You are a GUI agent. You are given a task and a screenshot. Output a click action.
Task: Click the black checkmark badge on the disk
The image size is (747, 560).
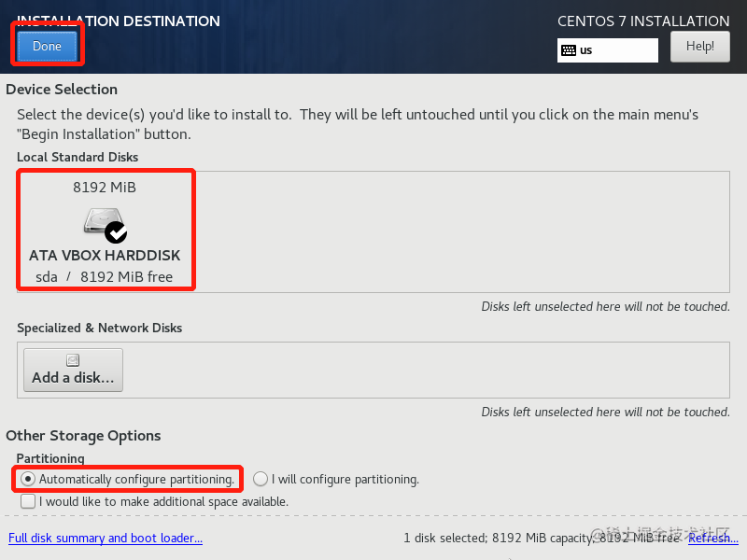tap(116, 232)
